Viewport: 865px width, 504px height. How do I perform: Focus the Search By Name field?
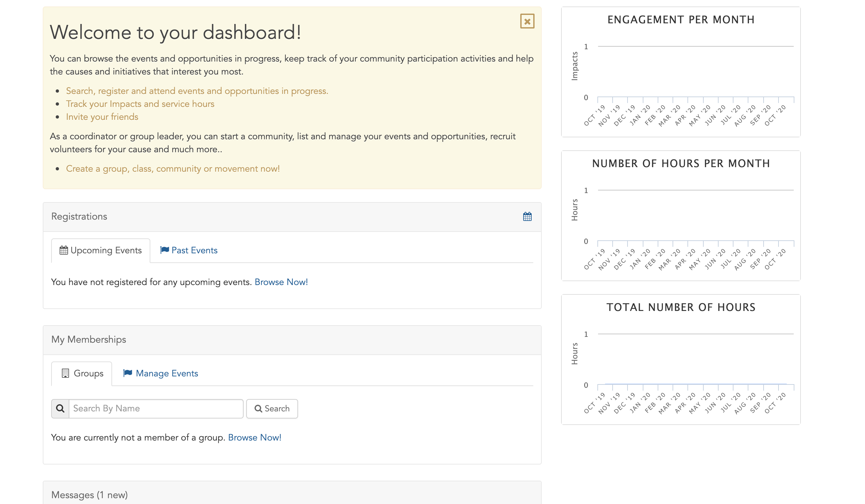click(156, 409)
